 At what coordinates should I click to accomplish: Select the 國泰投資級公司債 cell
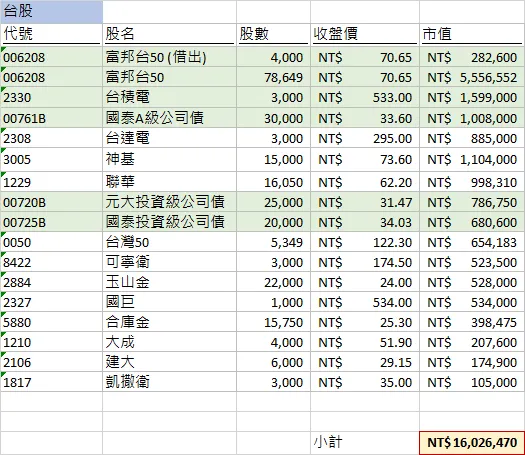click(169, 222)
